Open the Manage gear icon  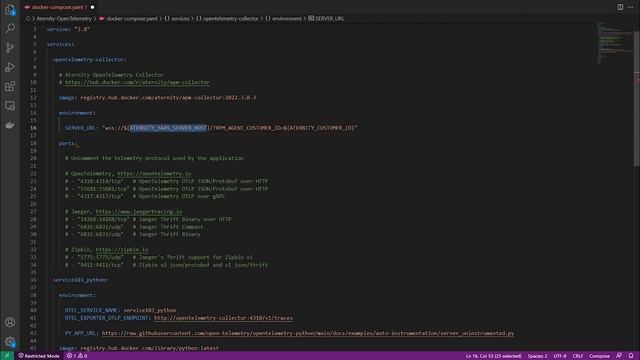click(x=10, y=342)
